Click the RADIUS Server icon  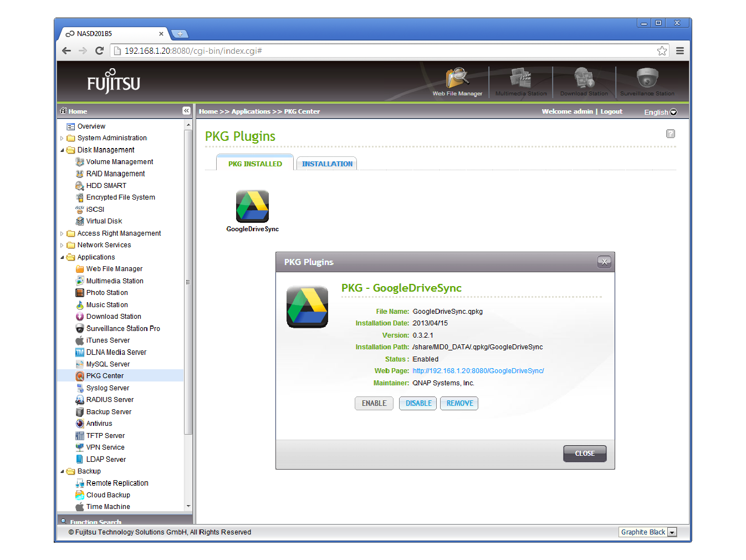pos(80,400)
